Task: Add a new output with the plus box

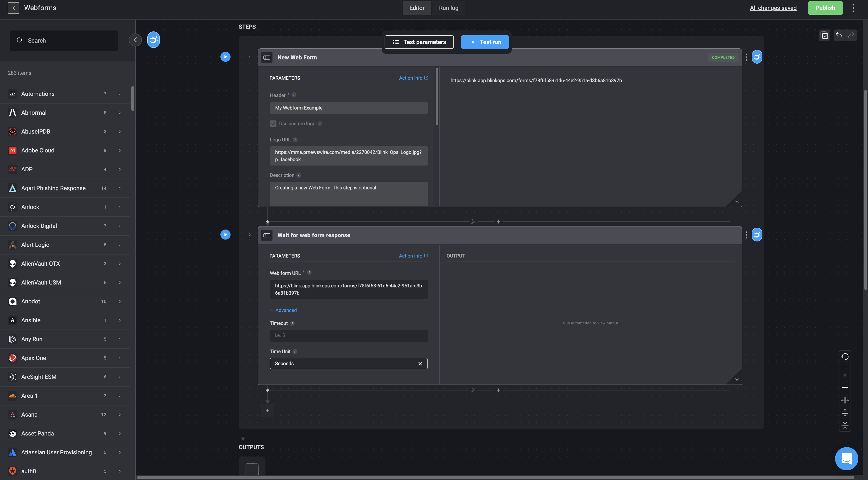Action: point(252,470)
